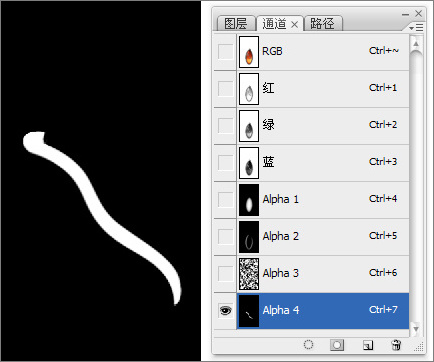Open the channels panel options menu
Screen dimensions: 434x362
point(416,28)
